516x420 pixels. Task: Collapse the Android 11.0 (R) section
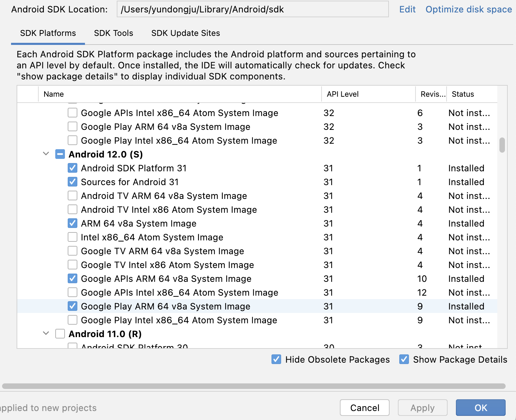[46, 334]
